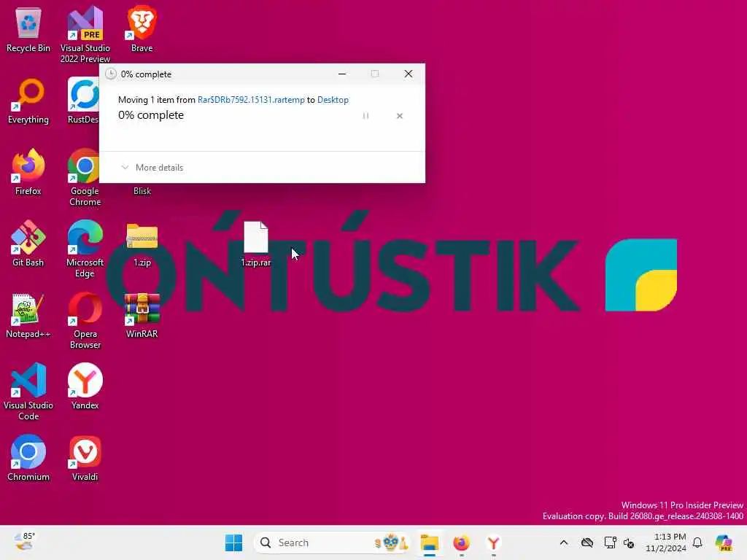Viewport: 747px width, 560px height.
Task: Select the Everything search shortcut
Action: tap(28, 101)
